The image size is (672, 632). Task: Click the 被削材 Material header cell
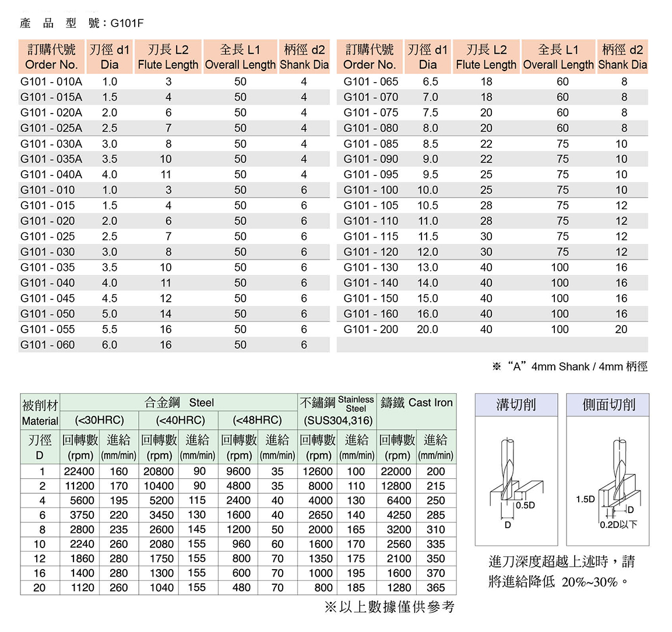coord(40,412)
